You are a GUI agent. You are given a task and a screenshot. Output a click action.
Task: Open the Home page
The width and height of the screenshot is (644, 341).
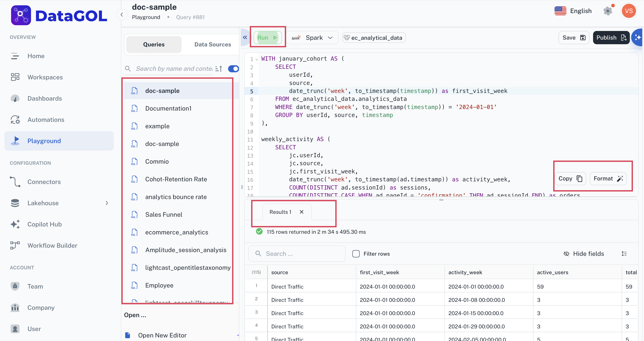pos(36,56)
